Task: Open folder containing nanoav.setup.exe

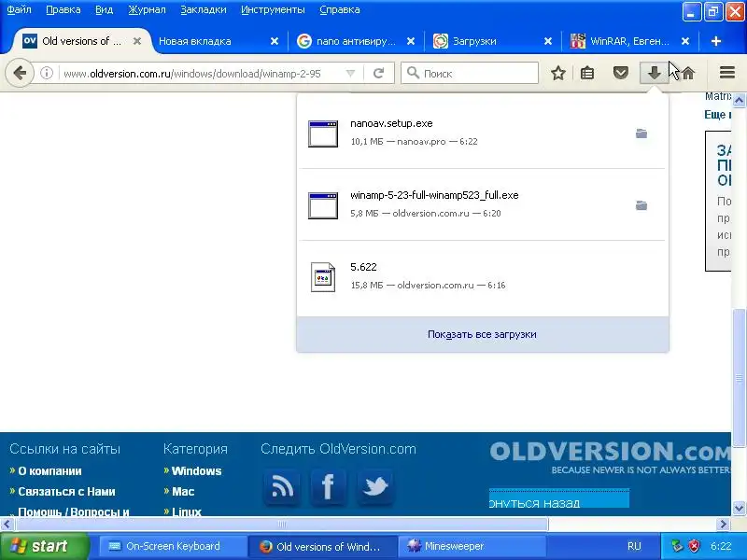Action: coord(641,133)
